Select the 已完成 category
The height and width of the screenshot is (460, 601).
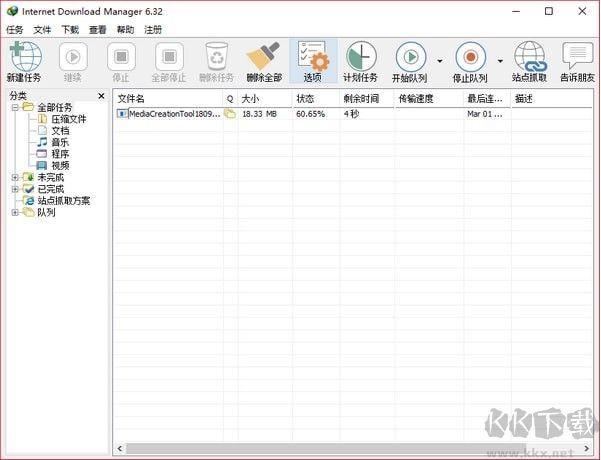[51, 189]
